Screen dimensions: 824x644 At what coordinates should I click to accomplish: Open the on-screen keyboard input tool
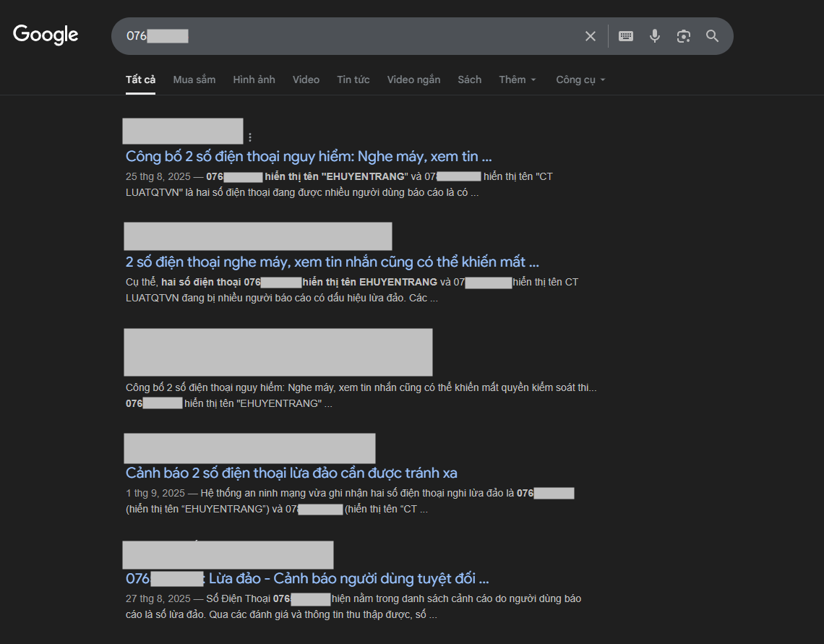click(x=626, y=36)
